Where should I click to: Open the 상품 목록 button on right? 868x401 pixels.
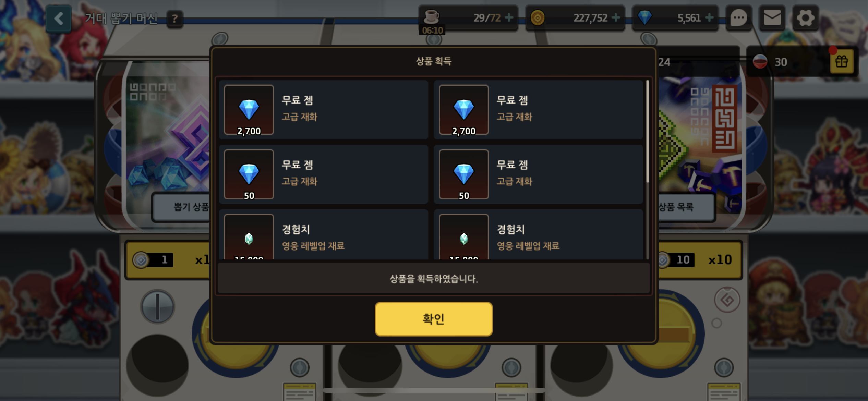click(686, 207)
